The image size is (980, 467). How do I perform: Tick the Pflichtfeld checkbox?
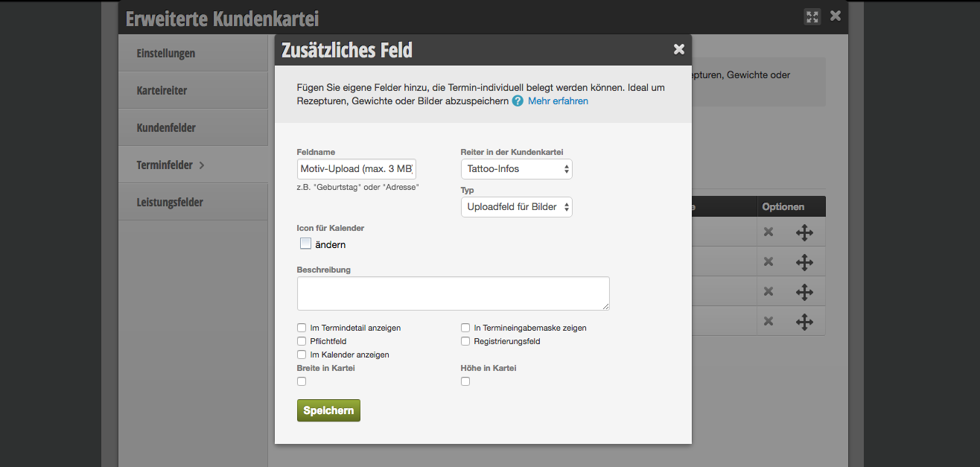coord(302,341)
